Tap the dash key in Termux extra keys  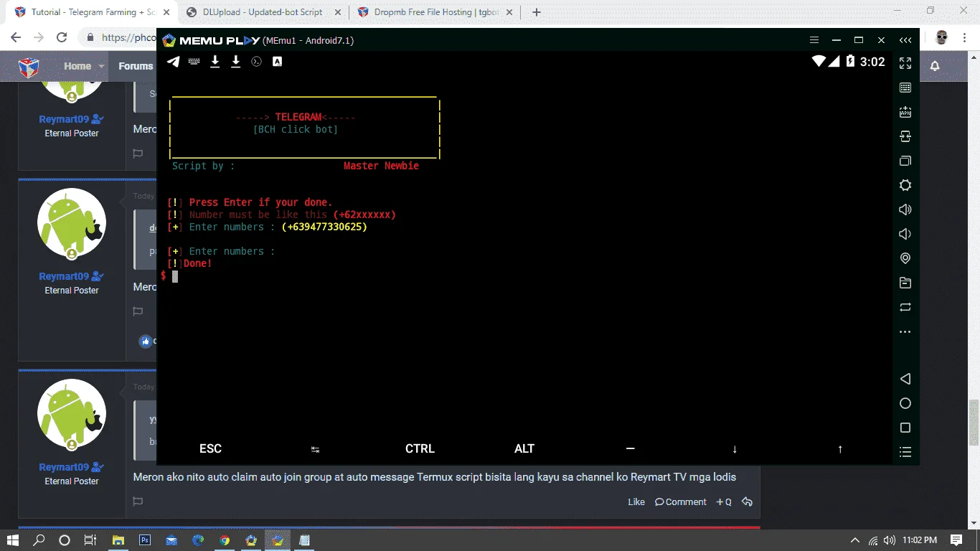[x=630, y=448]
